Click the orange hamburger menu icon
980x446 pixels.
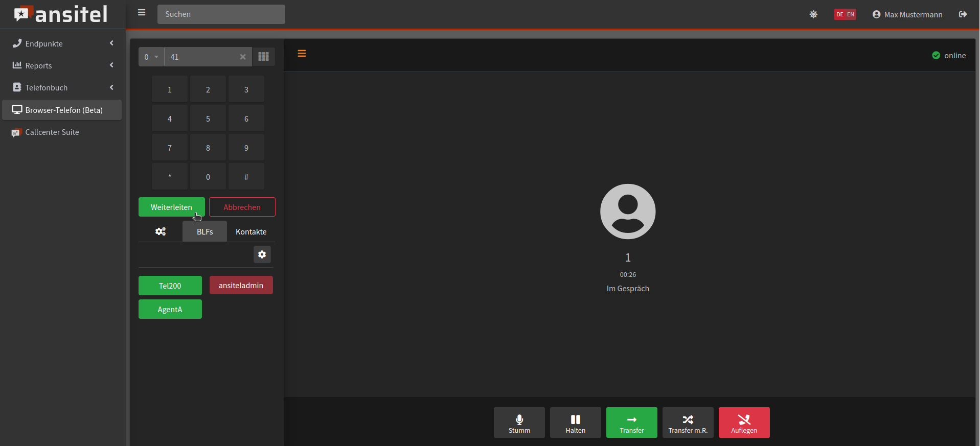tap(302, 54)
